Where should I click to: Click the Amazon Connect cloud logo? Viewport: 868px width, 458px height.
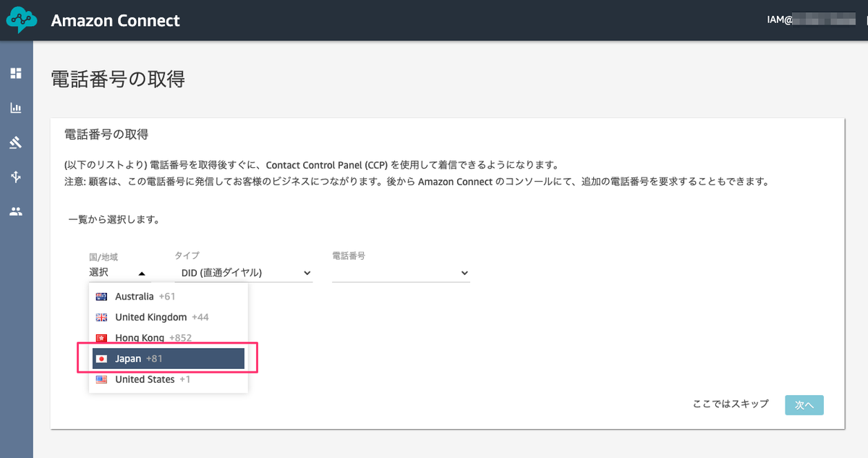coord(21,20)
